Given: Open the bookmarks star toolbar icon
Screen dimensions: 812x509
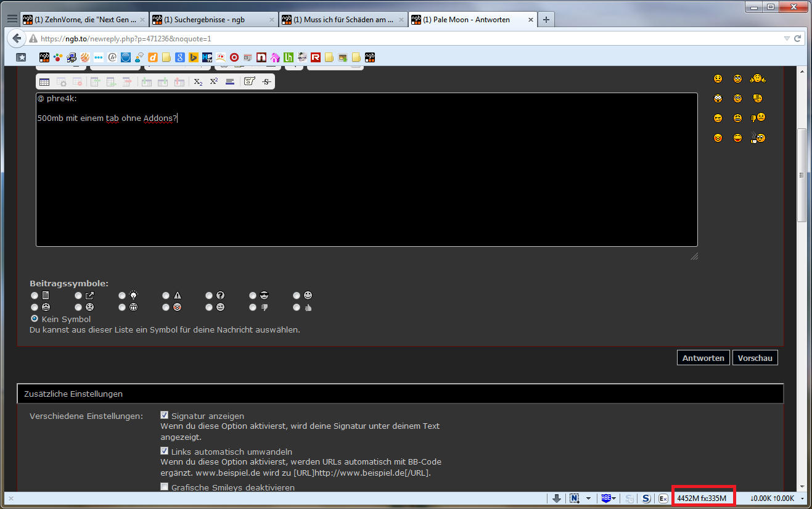Looking at the screenshot, I should pyautogui.click(x=21, y=57).
